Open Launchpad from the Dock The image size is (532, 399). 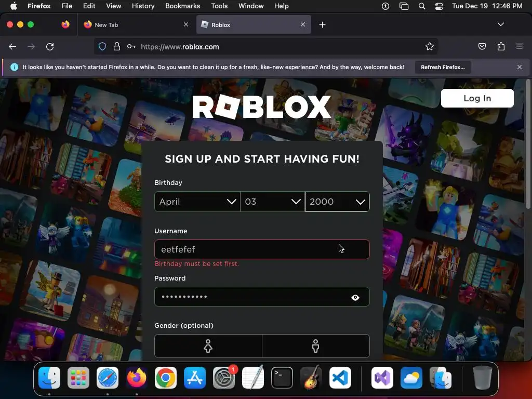[78, 378]
